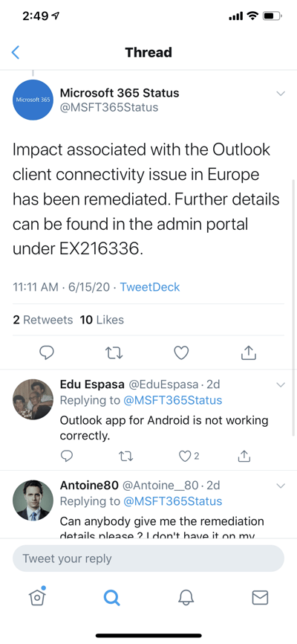Screen dimensions: 297x644
Task: Open the Notifications bell tab
Action: pyautogui.click(x=186, y=598)
